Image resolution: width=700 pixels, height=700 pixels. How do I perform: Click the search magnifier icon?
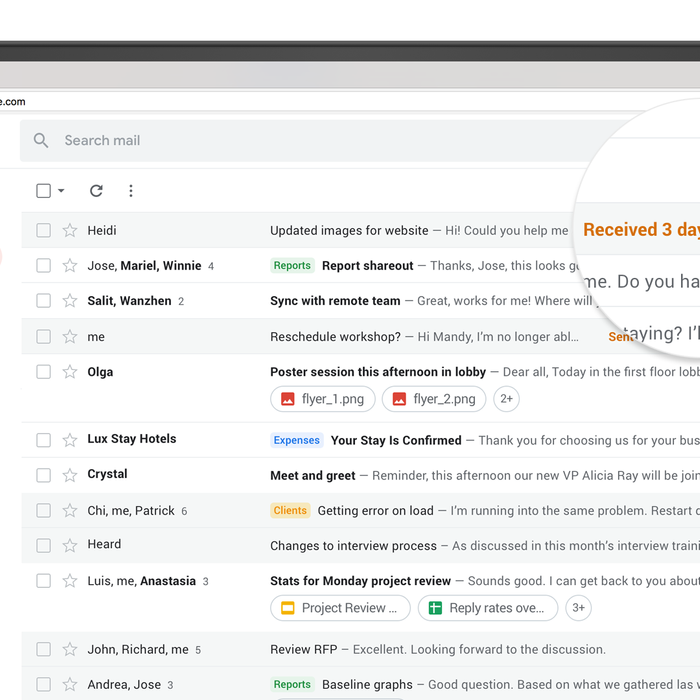41,140
